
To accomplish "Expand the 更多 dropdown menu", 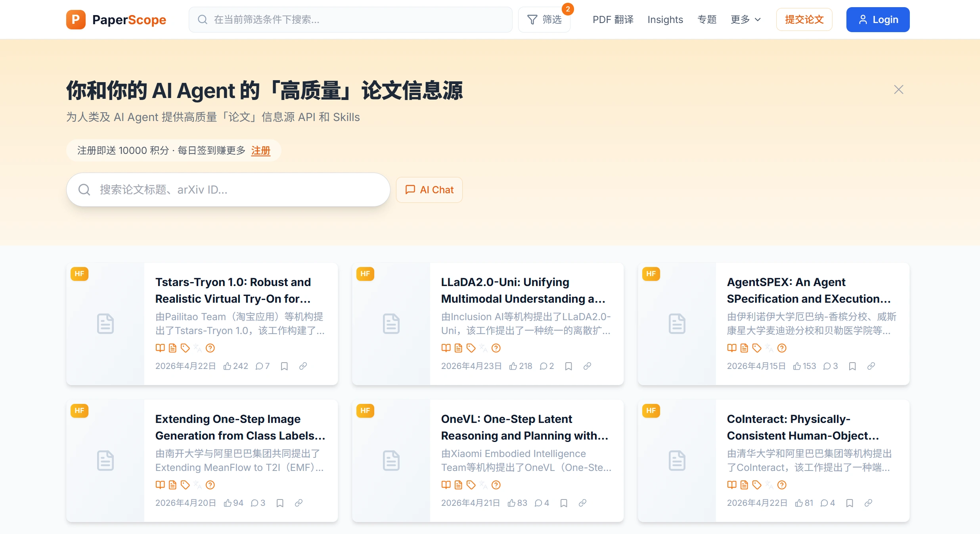I will [x=745, y=19].
